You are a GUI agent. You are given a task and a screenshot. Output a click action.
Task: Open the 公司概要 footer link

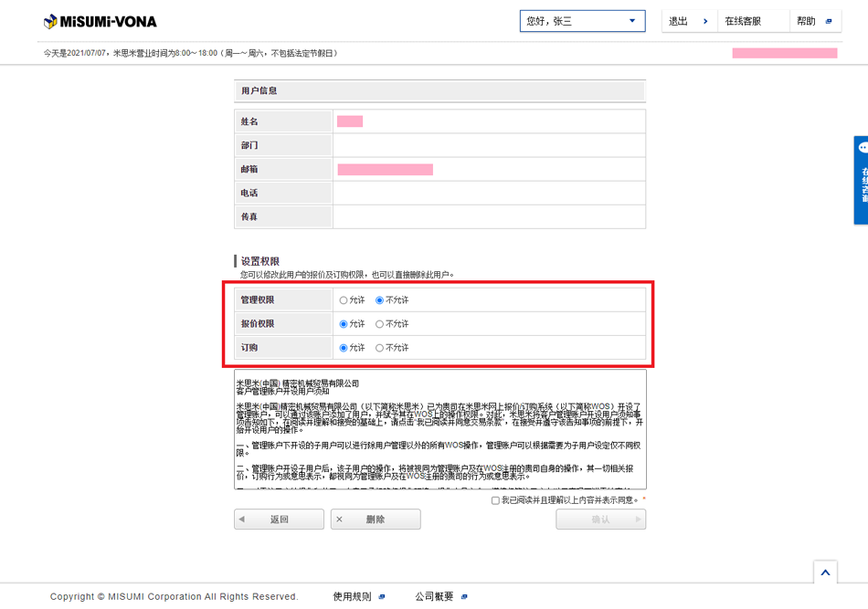click(x=434, y=597)
